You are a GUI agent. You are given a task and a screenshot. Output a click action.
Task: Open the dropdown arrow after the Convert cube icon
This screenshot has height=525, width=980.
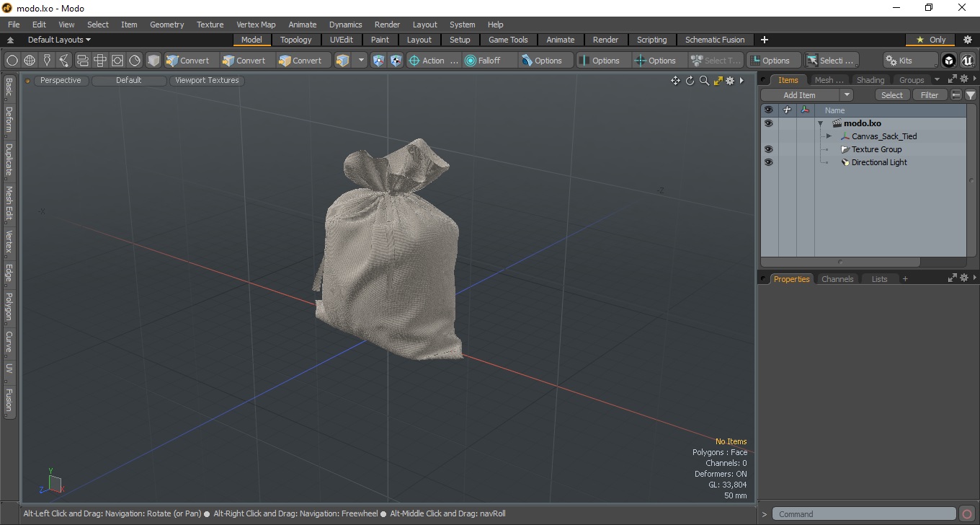click(361, 61)
